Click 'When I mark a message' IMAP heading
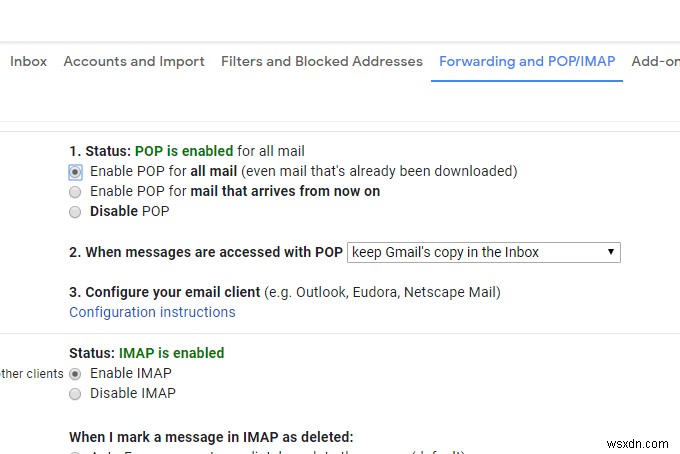 pyautogui.click(x=211, y=437)
